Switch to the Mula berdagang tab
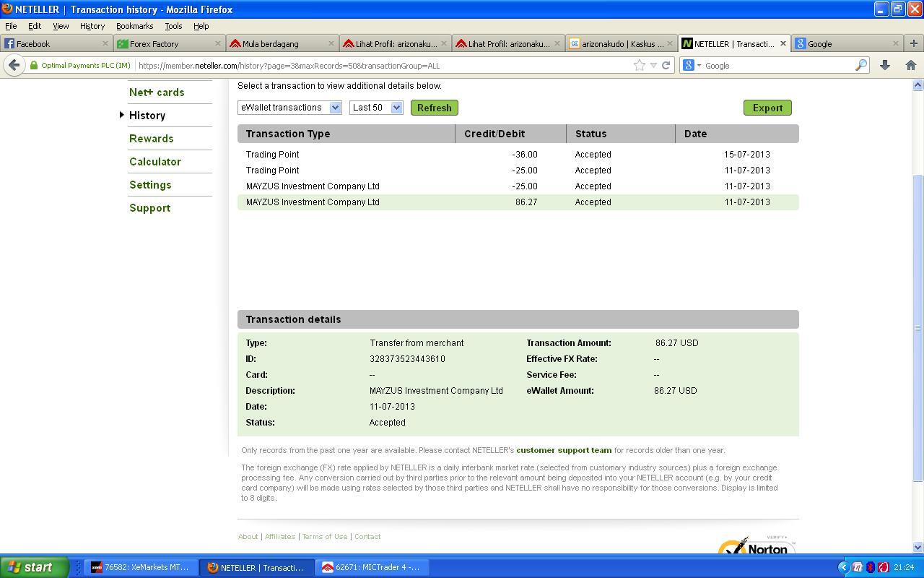The image size is (924, 578). (x=282, y=43)
